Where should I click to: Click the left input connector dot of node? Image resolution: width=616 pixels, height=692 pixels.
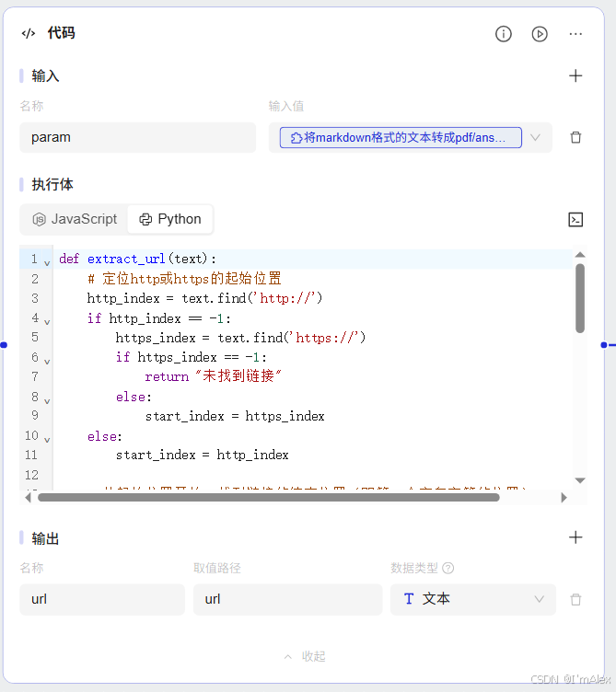(4, 345)
